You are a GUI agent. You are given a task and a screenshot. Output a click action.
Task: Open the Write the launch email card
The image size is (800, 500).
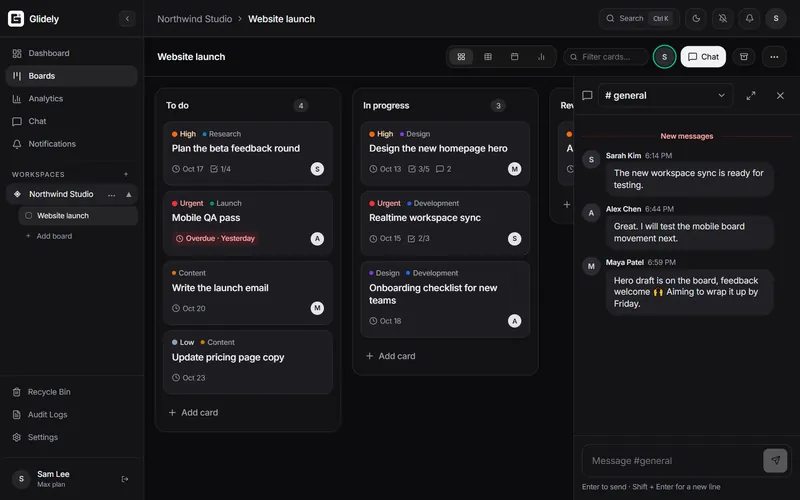(248, 293)
